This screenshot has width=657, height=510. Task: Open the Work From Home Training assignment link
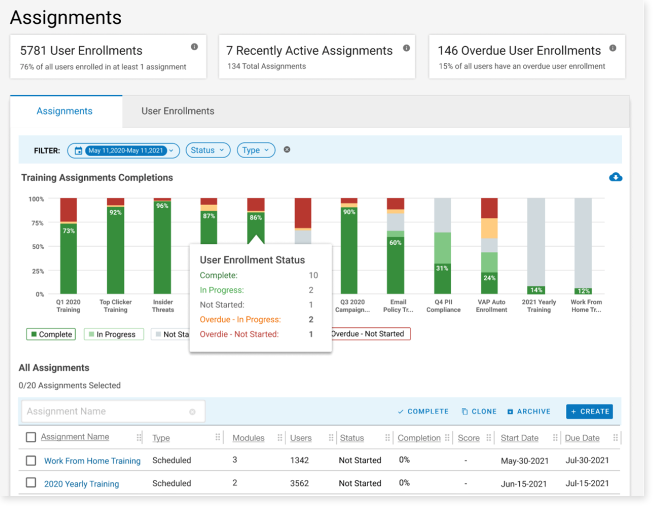point(92,461)
